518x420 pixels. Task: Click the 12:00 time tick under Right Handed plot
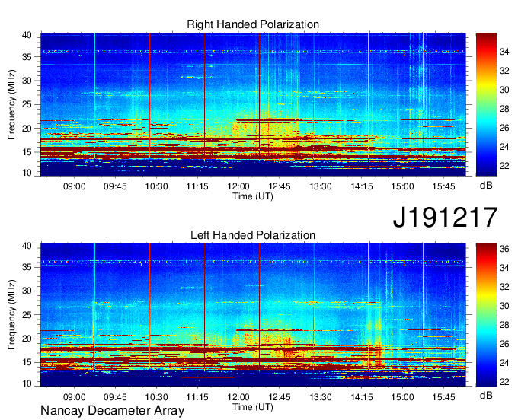238,186
